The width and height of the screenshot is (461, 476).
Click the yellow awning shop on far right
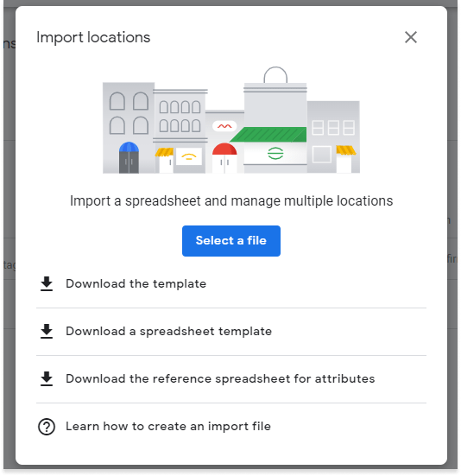coord(345,159)
